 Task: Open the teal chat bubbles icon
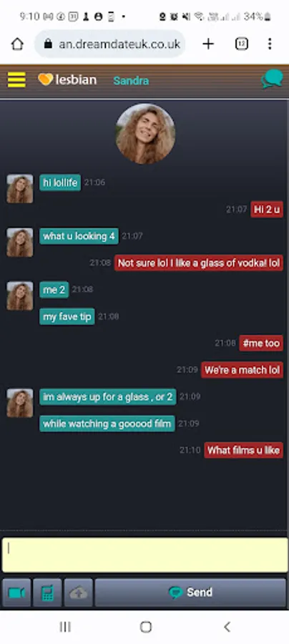pyautogui.click(x=272, y=79)
